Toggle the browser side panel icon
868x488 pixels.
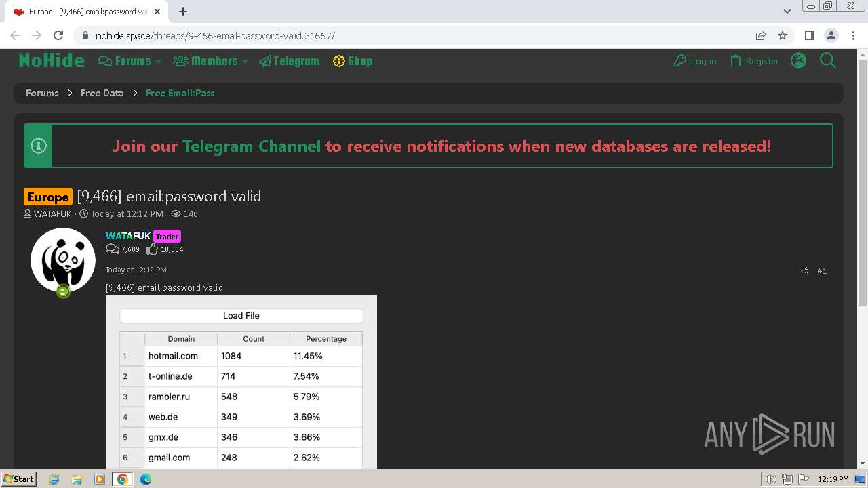click(809, 35)
